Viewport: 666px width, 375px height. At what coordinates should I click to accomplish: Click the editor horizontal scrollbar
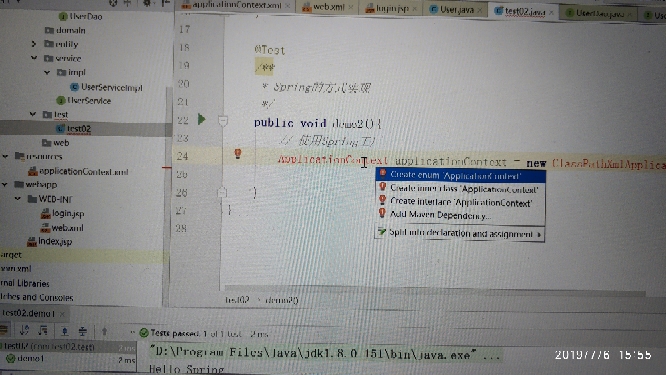435,290
